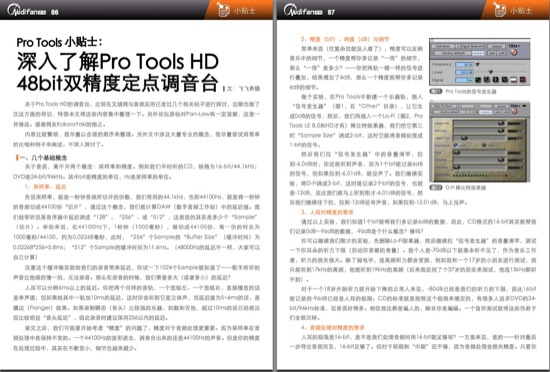Screen dimensions: 550x372
Task: Click the auto button in Signal Generator
Action: tap(492, 53)
